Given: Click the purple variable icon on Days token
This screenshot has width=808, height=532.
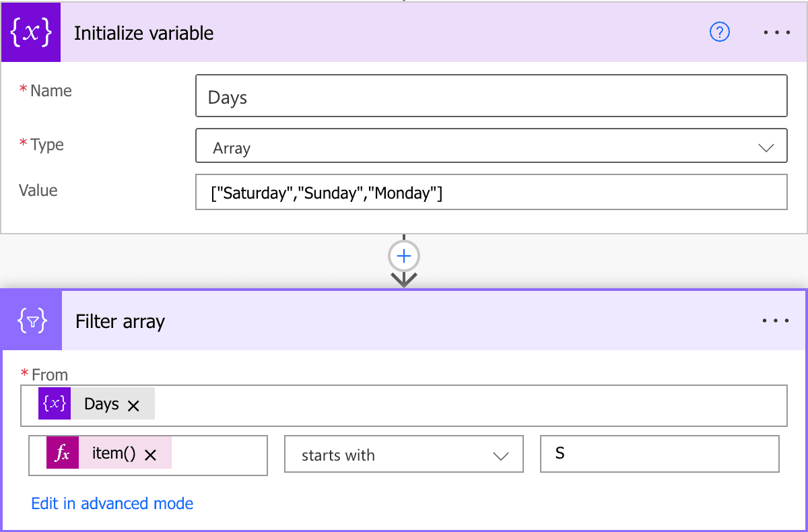Looking at the screenshot, I should pyautogui.click(x=55, y=404).
